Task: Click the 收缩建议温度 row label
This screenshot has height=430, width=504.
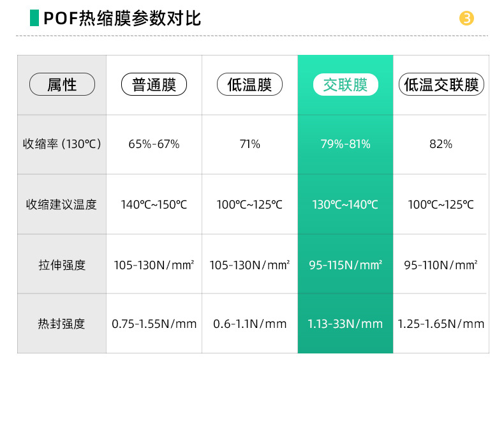Action: pos(62,205)
